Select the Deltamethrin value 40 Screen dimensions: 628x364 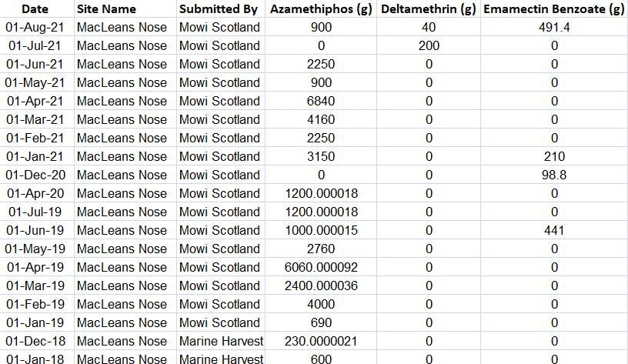(429, 27)
